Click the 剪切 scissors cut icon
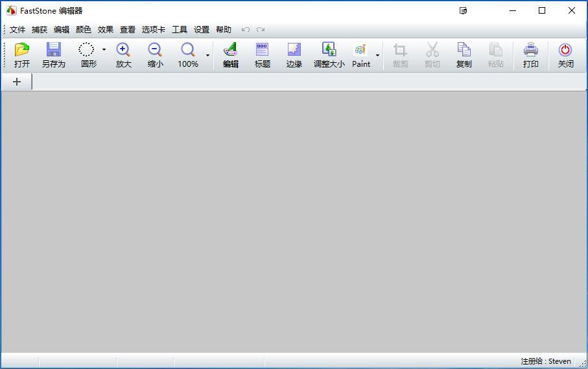Viewport: 588px width, 369px height. (432, 49)
